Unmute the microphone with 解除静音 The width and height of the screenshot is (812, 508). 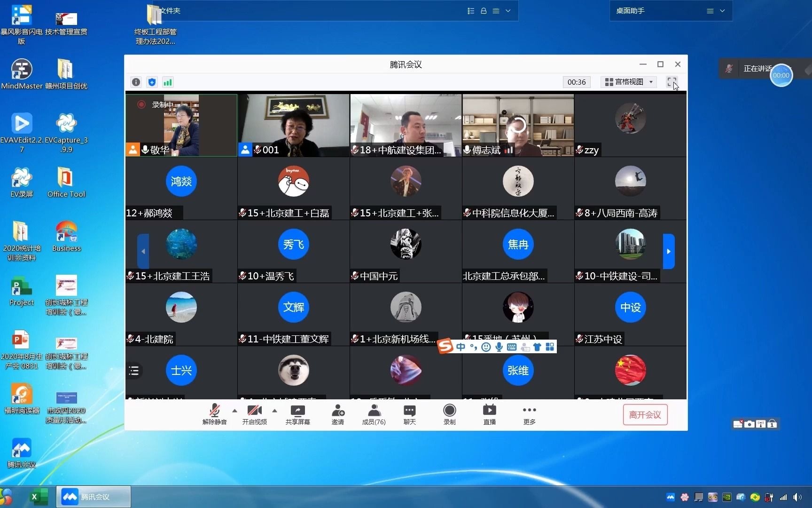(x=215, y=414)
